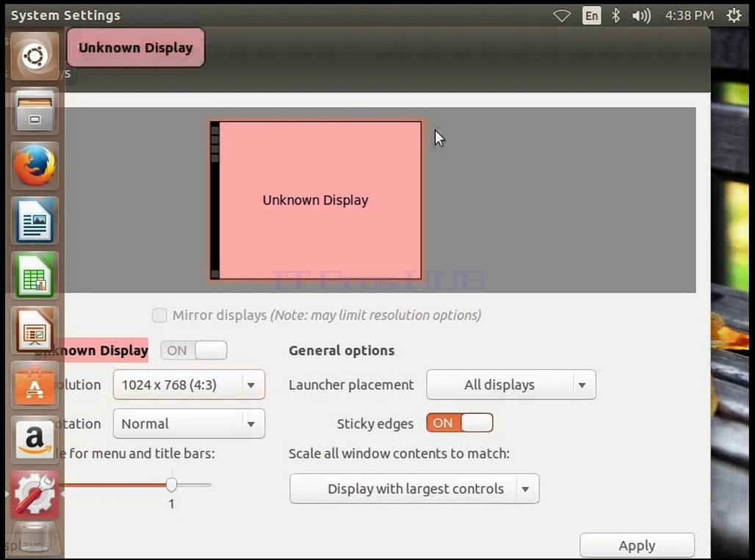Open the Files manager launcher icon
755x560 pixels.
click(35, 111)
